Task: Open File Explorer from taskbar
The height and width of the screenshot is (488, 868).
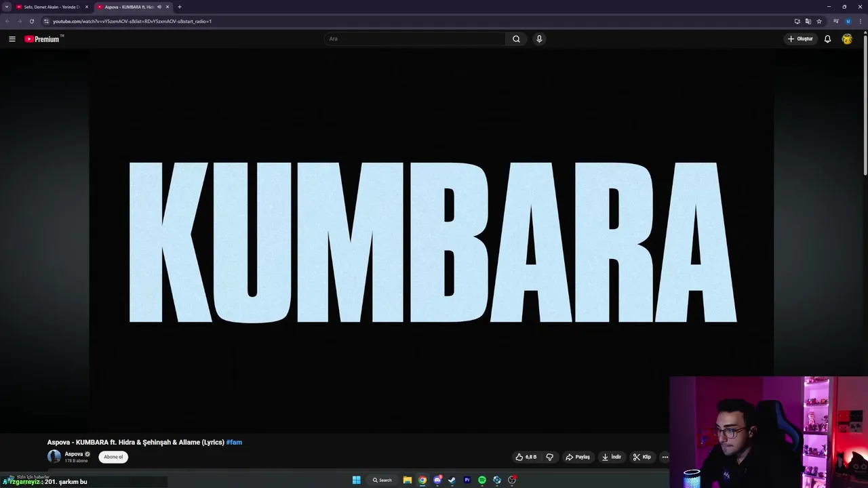Action: point(408,480)
